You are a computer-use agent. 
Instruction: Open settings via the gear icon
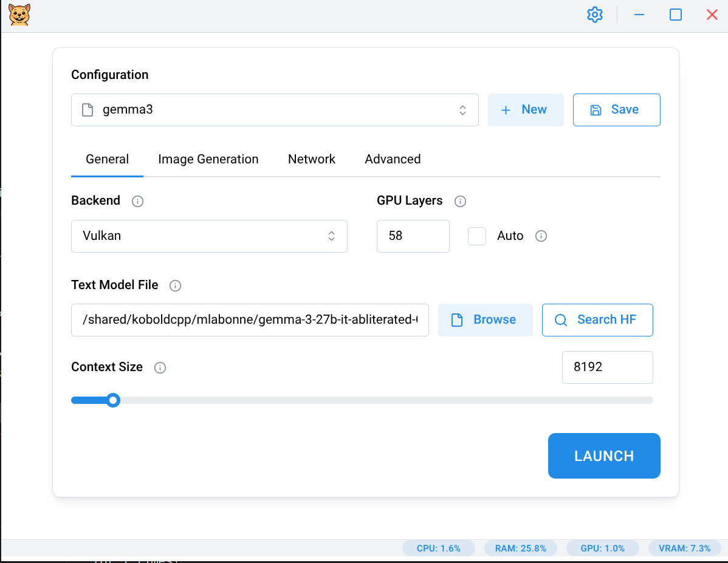coord(594,15)
